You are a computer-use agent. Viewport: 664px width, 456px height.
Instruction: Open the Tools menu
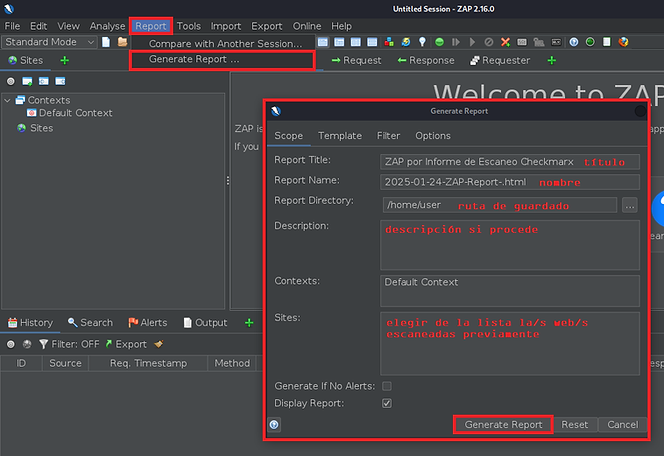[x=188, y=26]
